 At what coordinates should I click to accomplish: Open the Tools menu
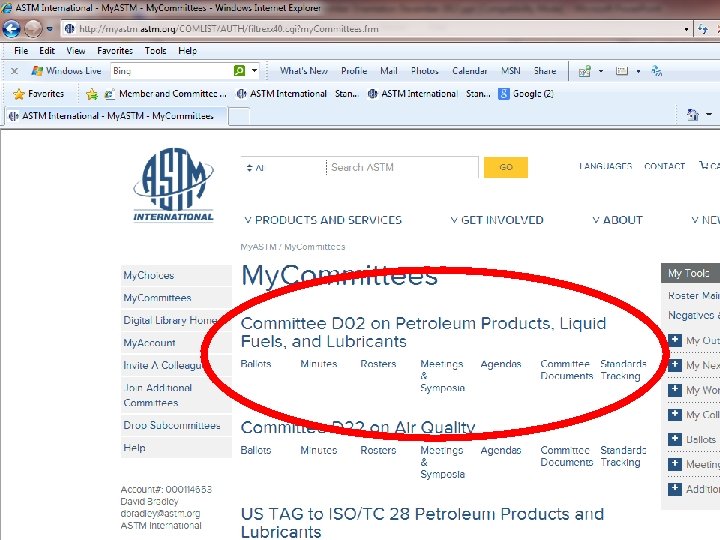coord(155,51)
